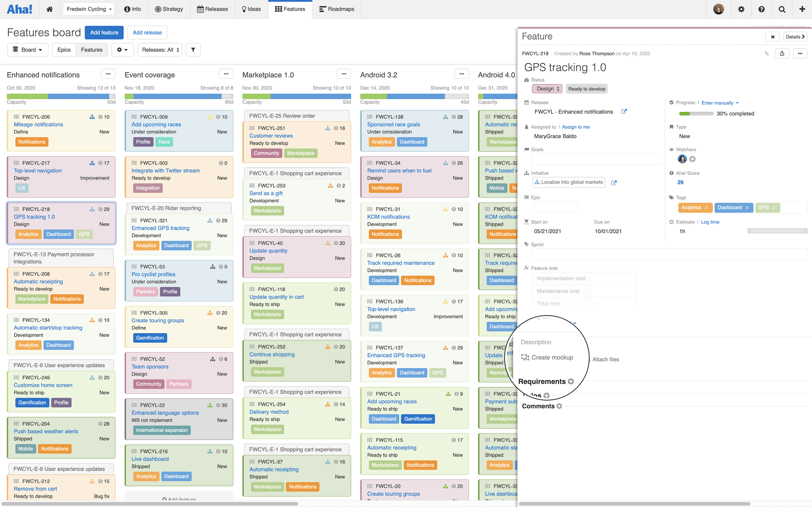Click the 30% completed progress bar
The image size is (812, 507).
tap(696, 114)
